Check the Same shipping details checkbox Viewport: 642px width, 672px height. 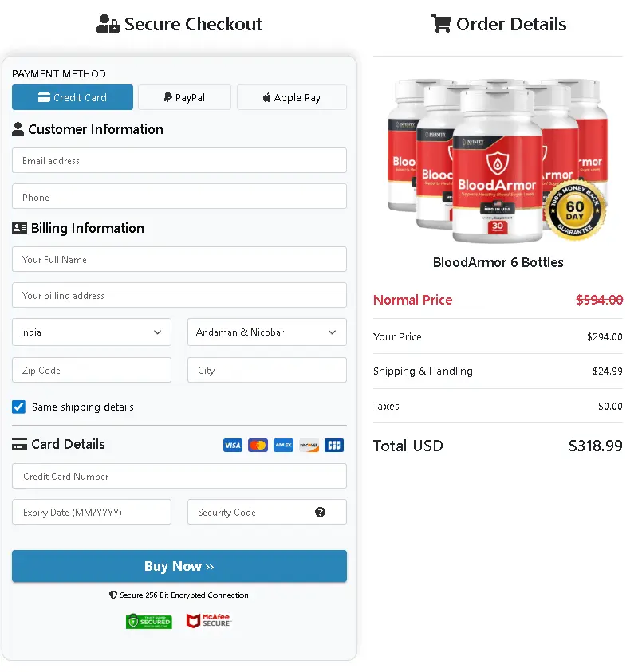[18, 407]
